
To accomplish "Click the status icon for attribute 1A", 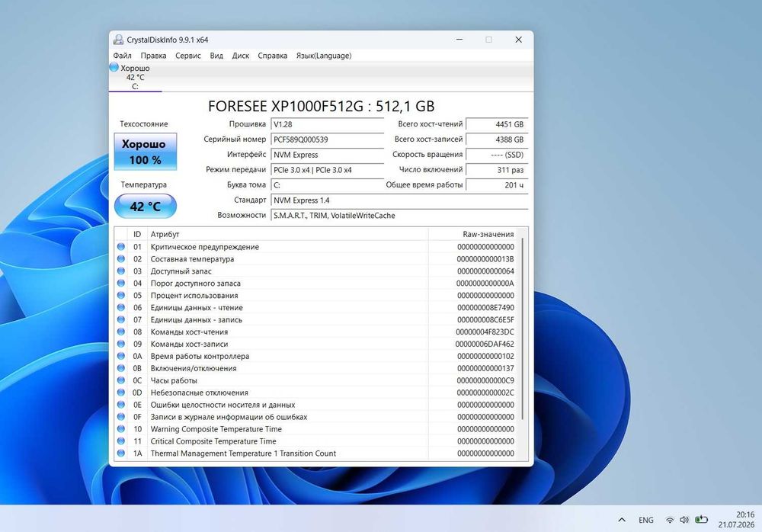I will click(x=121, y=453).
